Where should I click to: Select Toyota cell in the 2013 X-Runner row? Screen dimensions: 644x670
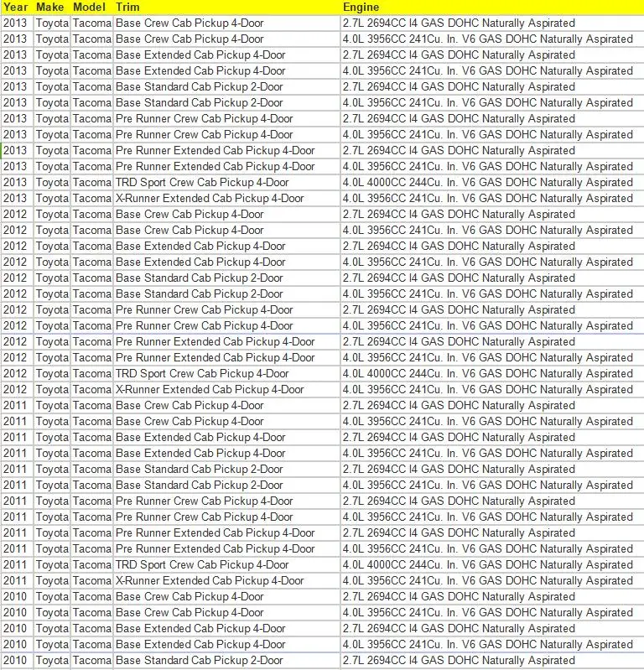52,198
